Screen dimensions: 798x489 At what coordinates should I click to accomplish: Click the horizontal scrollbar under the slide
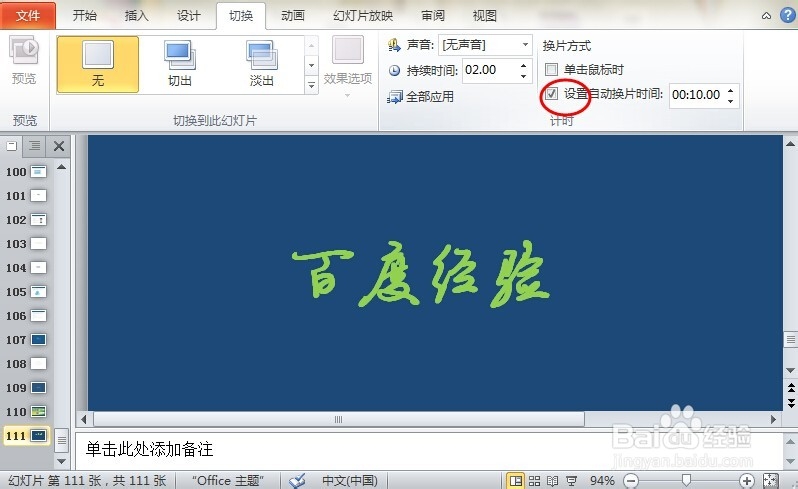click(x=339, y=419)
